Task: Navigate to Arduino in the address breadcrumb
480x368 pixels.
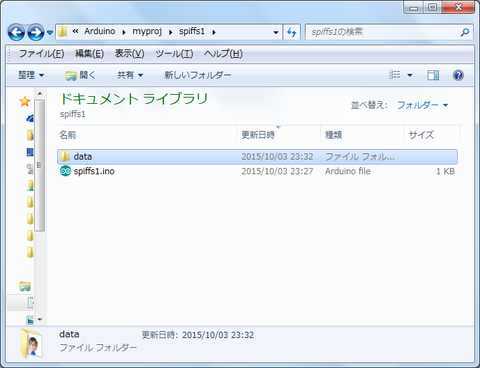Action: [99, 31]
